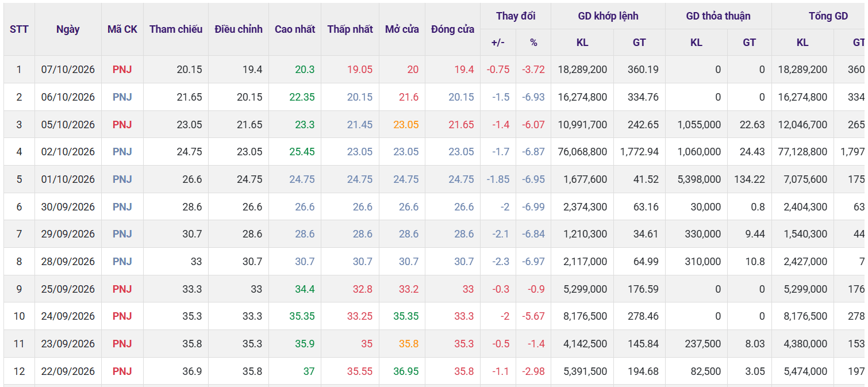Click the date cell 30/09/2026
Viewport: 868px width, 387px height.
point(68,207)
